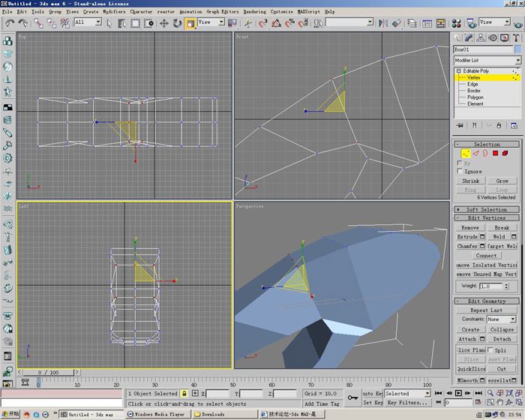Expand the Soft Selection rollout
525x420 pixels.
click(x=487, y=209)
